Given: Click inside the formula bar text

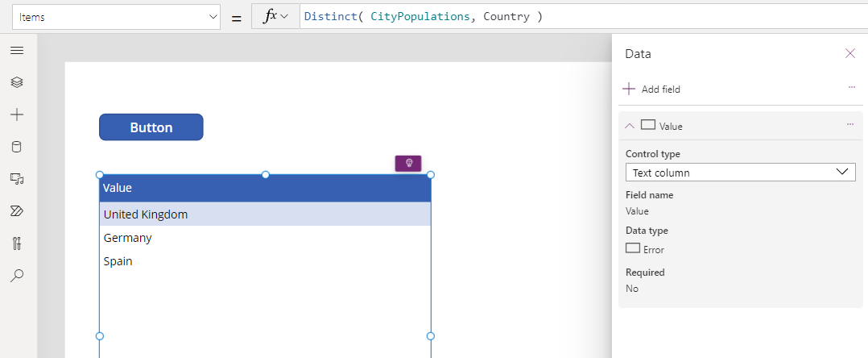Looking at the screenshot, I should [424, 17].
